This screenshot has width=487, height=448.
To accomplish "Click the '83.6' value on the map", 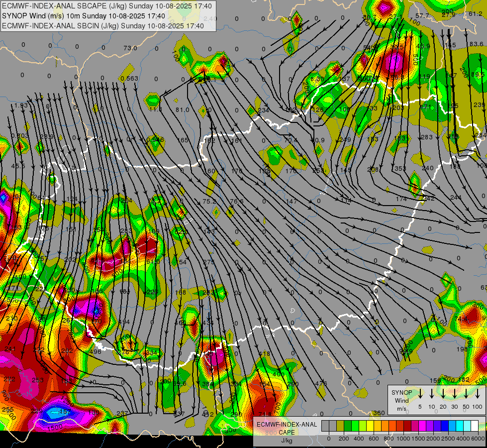I will pyautogui.click(x=477, y=44).
